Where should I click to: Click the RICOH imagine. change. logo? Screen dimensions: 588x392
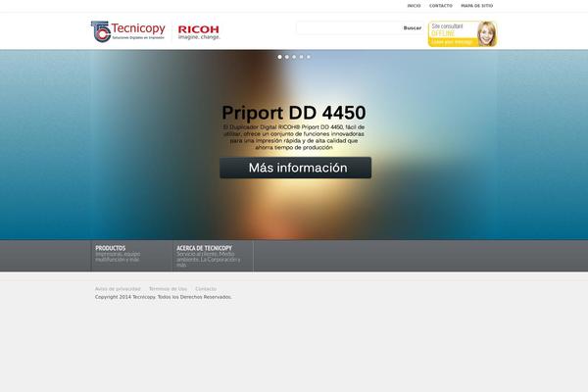(x=199, y=32)
